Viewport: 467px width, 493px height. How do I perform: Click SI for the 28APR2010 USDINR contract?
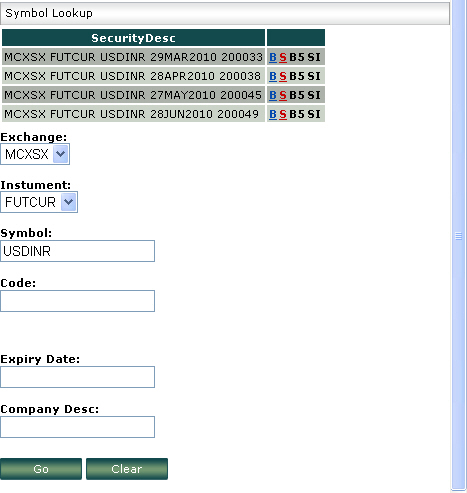click(x=314, y=76)
